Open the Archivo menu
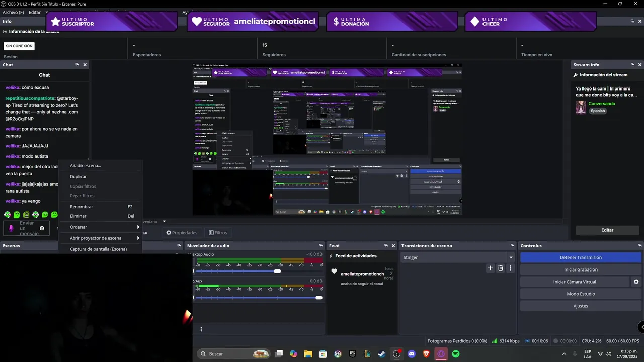Screen dimensions: 644x362 pos(13,12)
